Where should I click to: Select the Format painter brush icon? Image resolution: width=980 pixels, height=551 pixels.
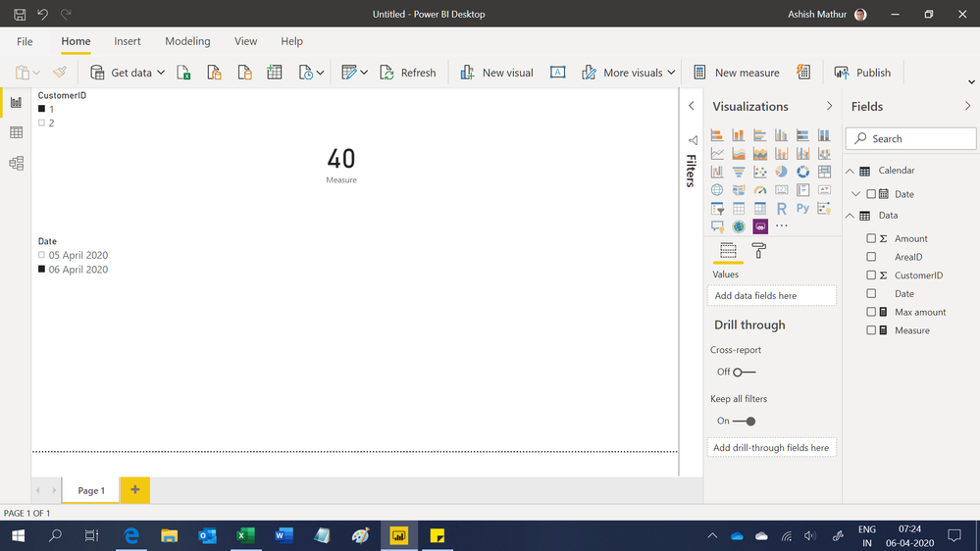pos(60,73)
